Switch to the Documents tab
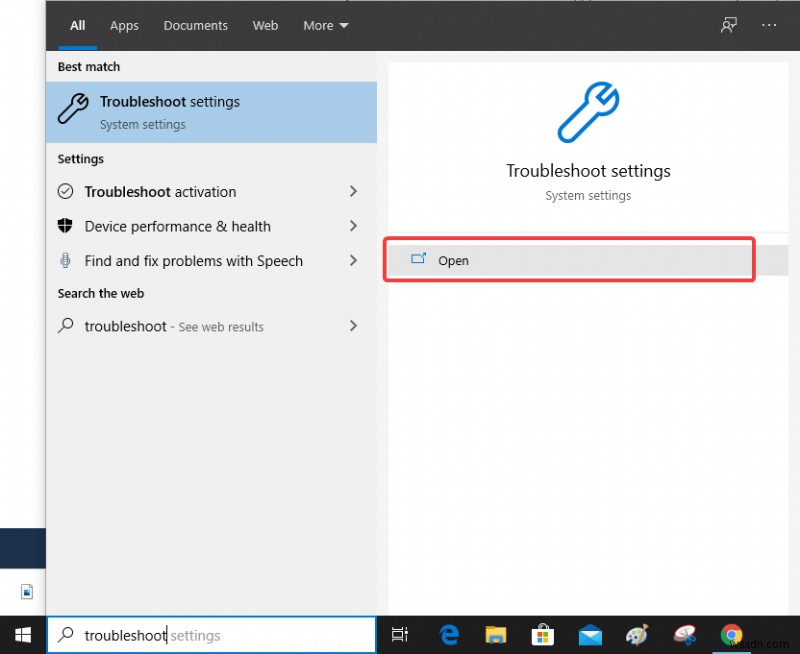Viewport: 800px width, 654px height. click(x=195, y=25)
